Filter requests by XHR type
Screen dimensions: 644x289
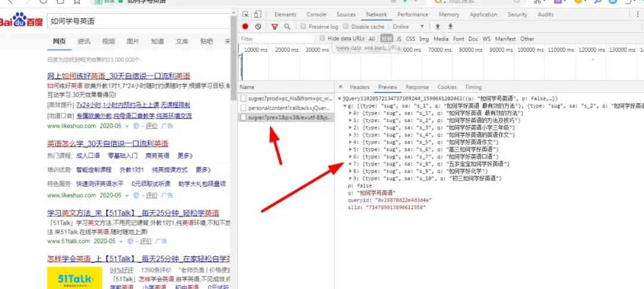pos(386,39)
